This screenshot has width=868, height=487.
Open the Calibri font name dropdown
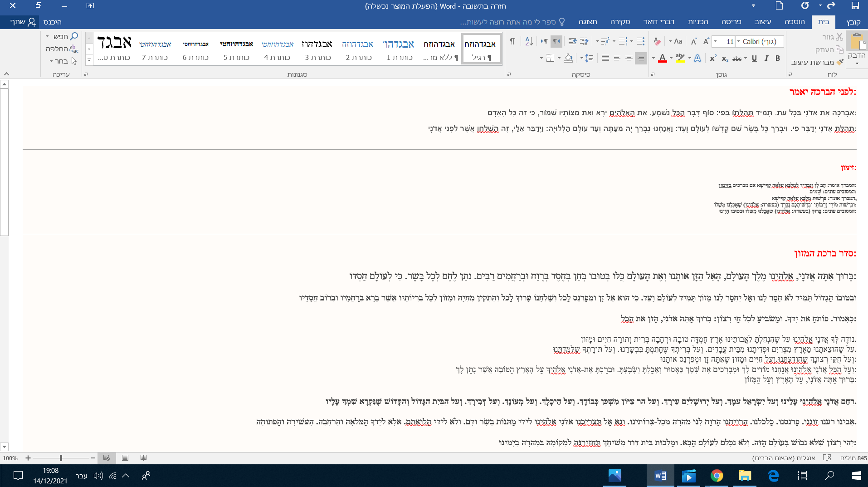(738, 41)
